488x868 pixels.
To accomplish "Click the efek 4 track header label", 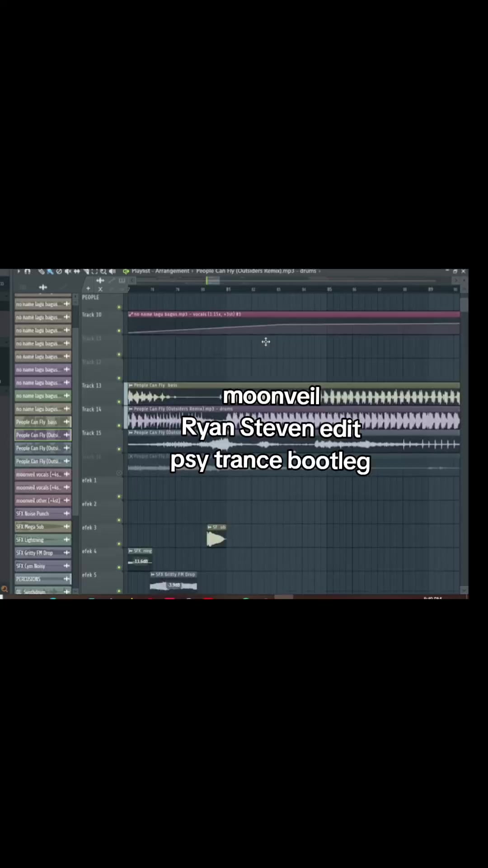I will tap(89, 551).
